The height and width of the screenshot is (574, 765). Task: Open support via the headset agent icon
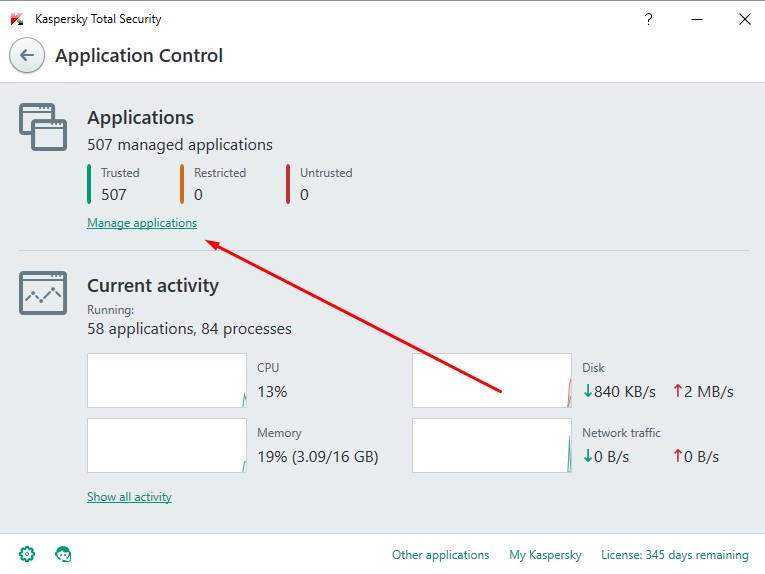(x=63, y=554)
